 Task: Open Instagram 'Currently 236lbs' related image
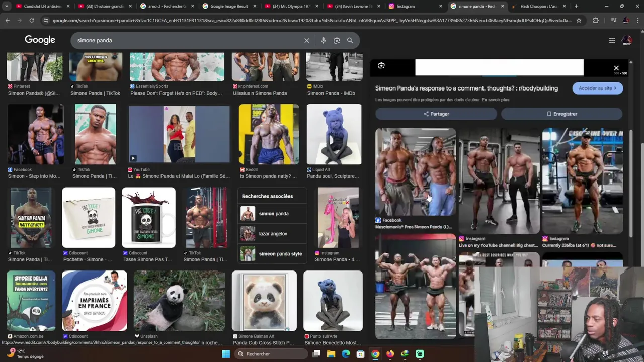pos(583,181)
